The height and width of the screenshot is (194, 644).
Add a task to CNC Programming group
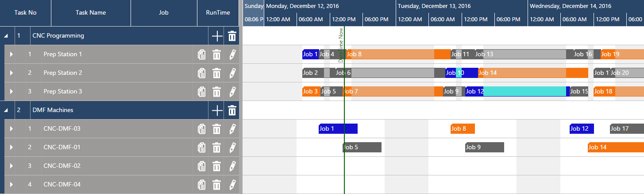tap(217, 36)
